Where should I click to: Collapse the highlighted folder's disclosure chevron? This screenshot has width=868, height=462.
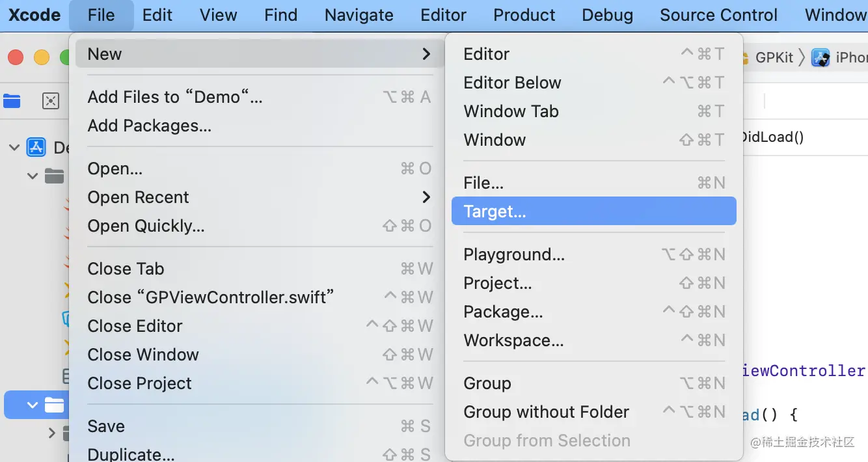[x=33, y=405]
